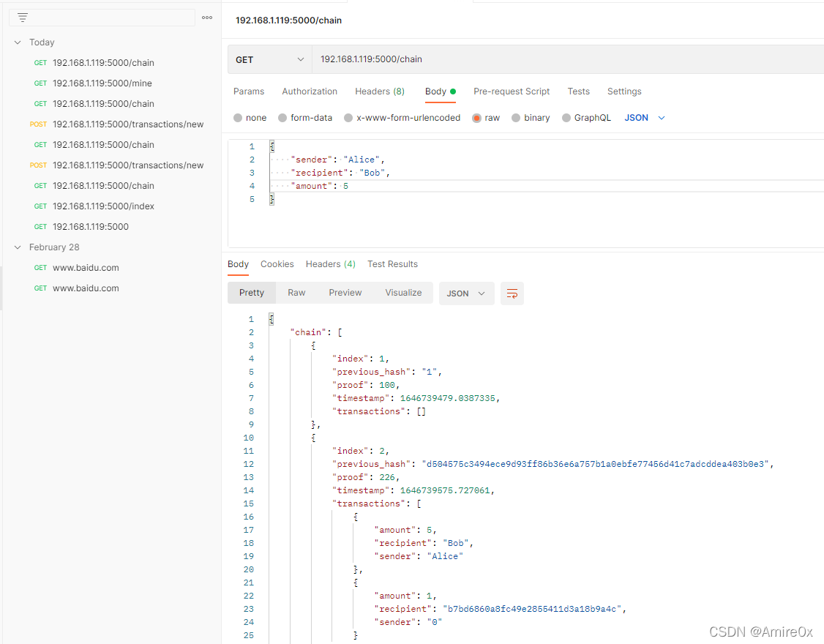The image size is (824, 644).
Task: Open the response format JSON dropdown
Action: tap(467, 293)
